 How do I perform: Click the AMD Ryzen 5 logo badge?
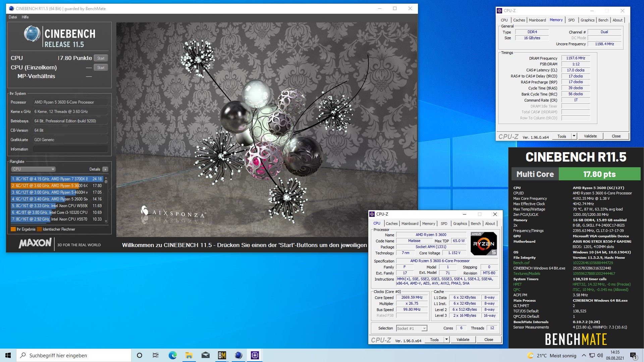pyautogui.click(x=484, y=244)
